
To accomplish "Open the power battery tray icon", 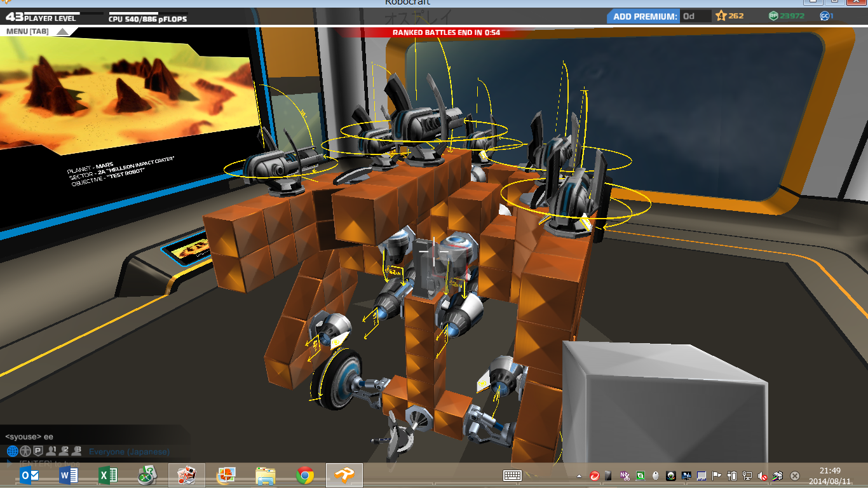I will pyautogui.click(x=732, y=475).
